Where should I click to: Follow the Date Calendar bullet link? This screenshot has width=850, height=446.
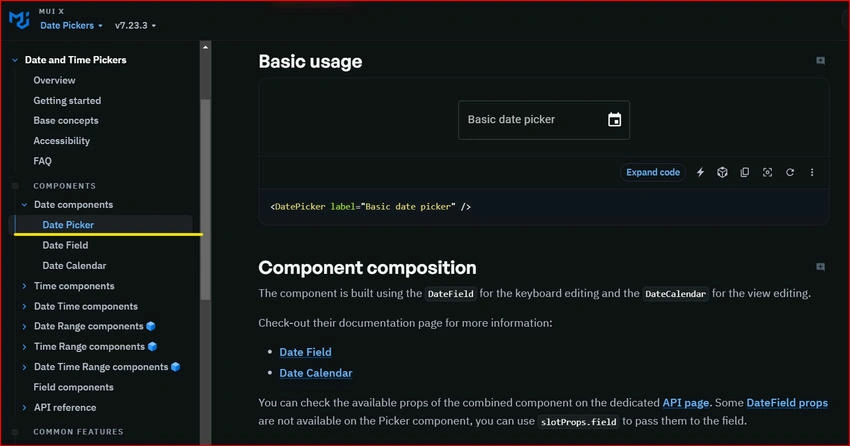315,373
